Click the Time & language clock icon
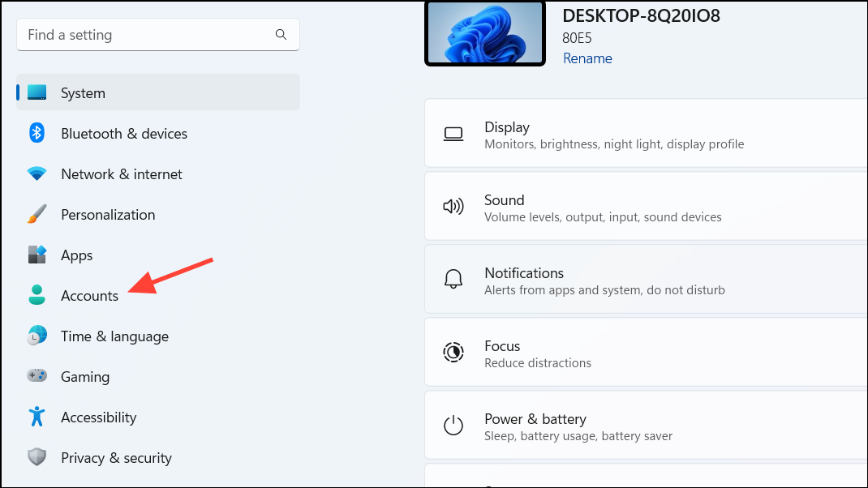The height and width of the screenshot is (488, 868). (37, 336)
